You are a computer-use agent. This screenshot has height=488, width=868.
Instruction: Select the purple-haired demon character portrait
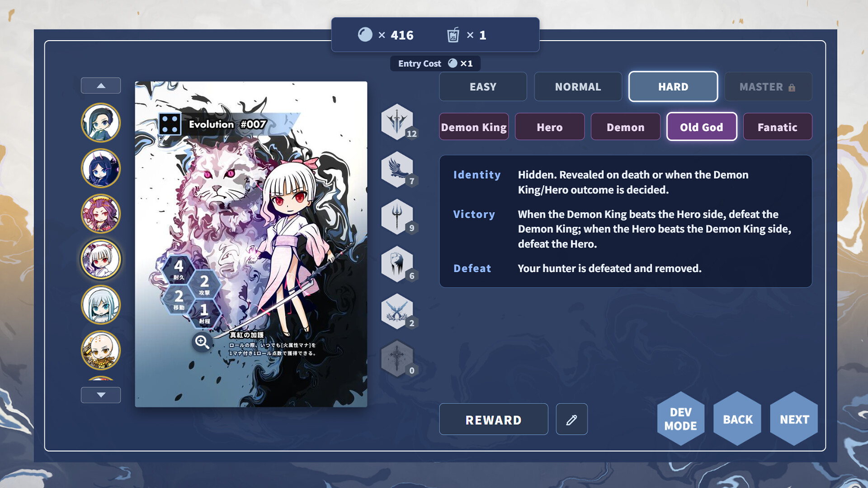coord(100,214)
